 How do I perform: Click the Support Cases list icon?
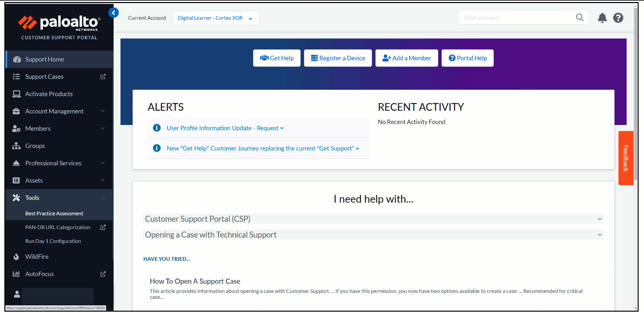point(16,77)
